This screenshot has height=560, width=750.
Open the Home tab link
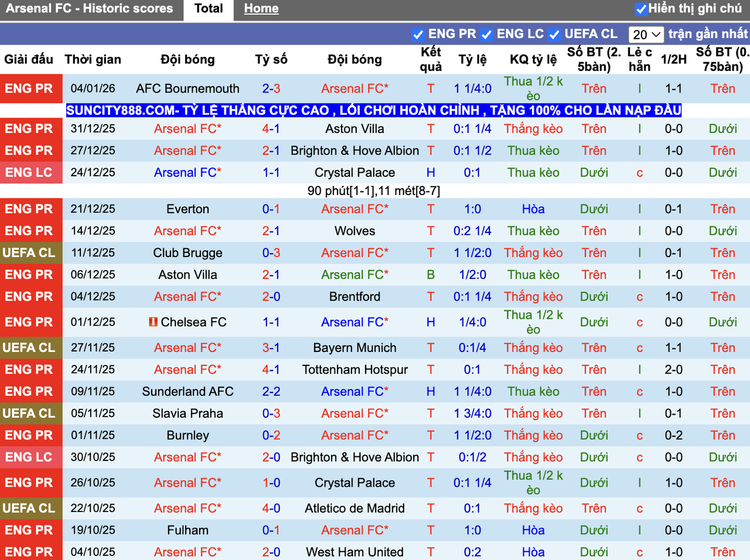point(261,9)
